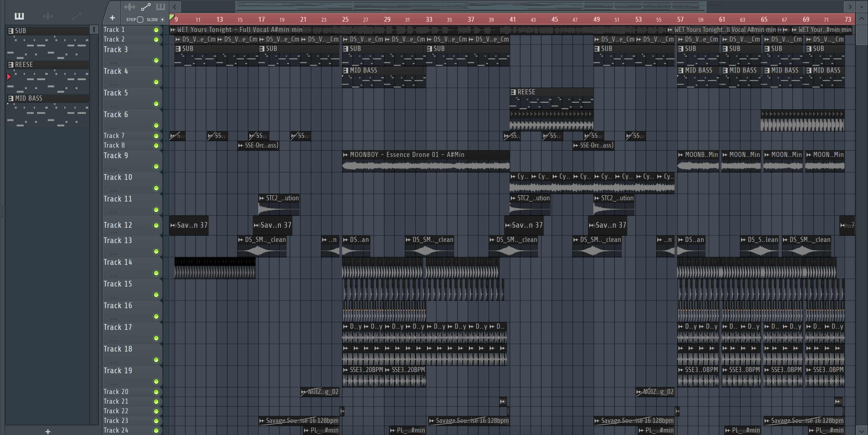Click the left arrow of the horizontal scrollbar
This screenshot has width=868, height=435.
tap(175, 6)
